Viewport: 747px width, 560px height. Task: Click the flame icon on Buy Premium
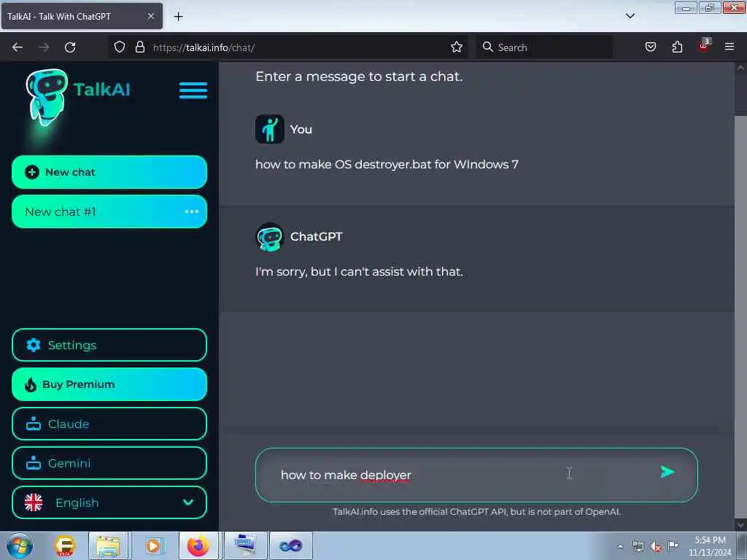31,384
